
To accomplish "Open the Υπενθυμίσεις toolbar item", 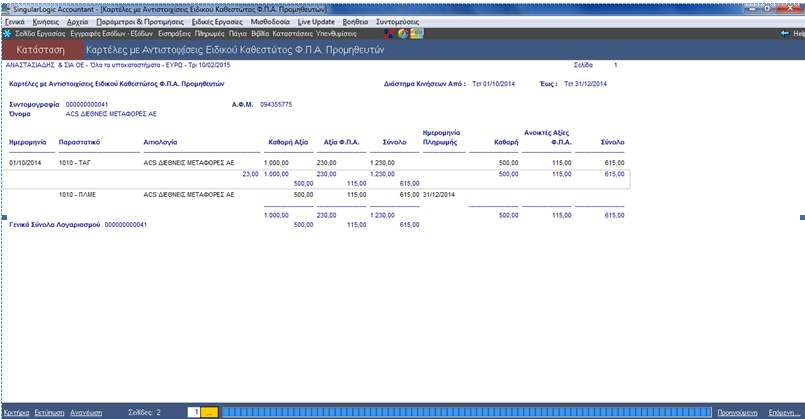I will pyautogui.click(x=336, y=33).
